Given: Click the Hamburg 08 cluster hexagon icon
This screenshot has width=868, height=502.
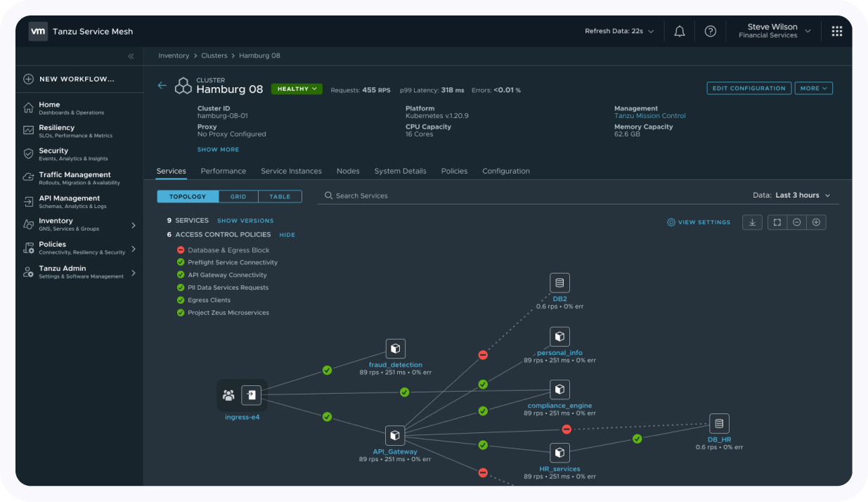Looking at the screenshot, I should (183, 86).
